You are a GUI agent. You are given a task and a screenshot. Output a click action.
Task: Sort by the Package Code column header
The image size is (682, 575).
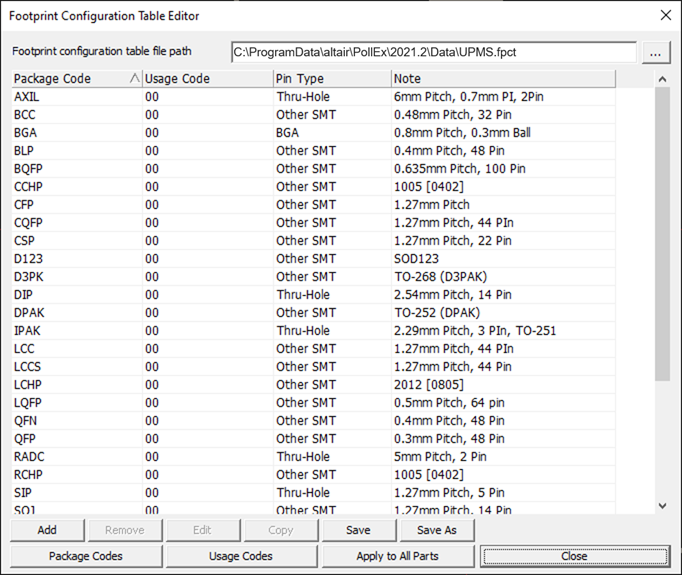point(76,79)
